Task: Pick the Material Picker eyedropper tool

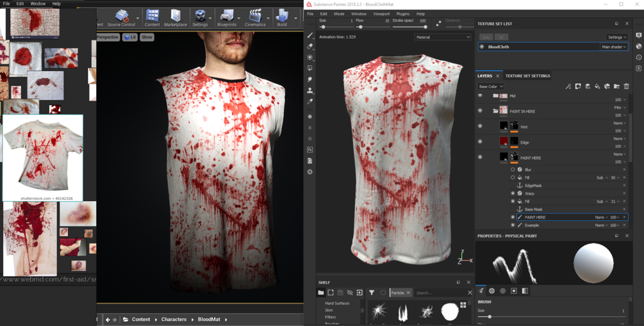Action: [x=310, y=102]
